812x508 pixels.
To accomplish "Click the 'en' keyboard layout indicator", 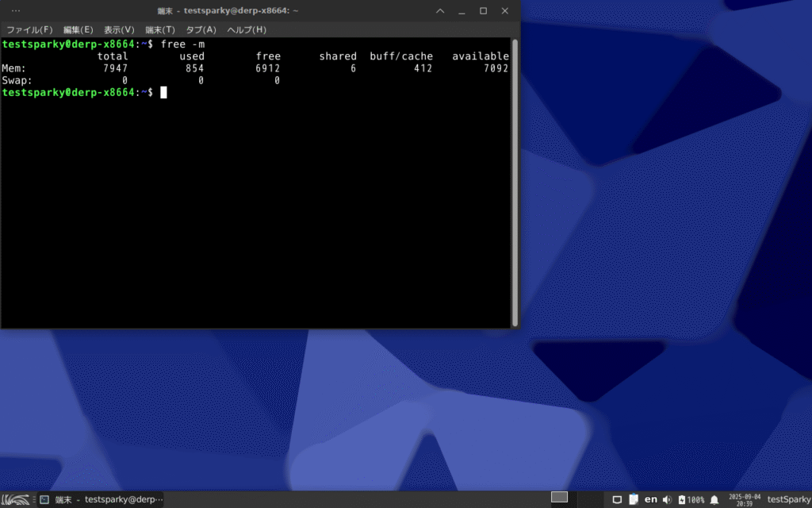I will [650, 499].
